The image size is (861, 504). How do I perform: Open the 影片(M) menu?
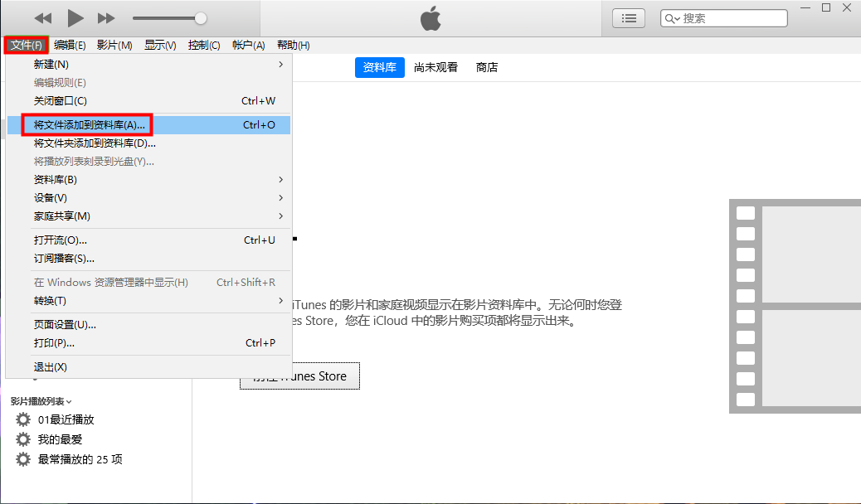point(114,45)
